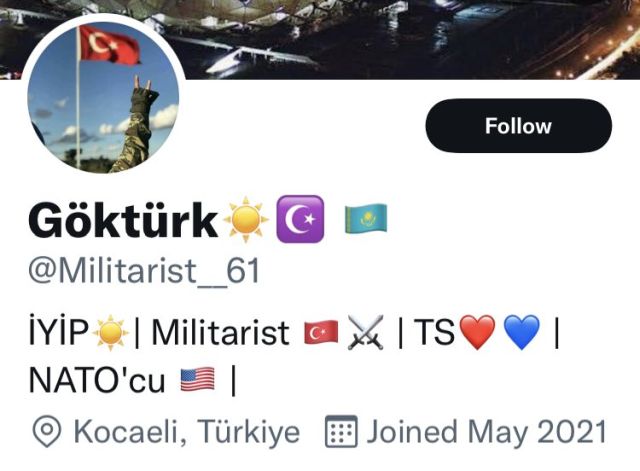Click the @Militarist__61 handle
The width and height of the screenshot is (640, 471).
point(144,271)
